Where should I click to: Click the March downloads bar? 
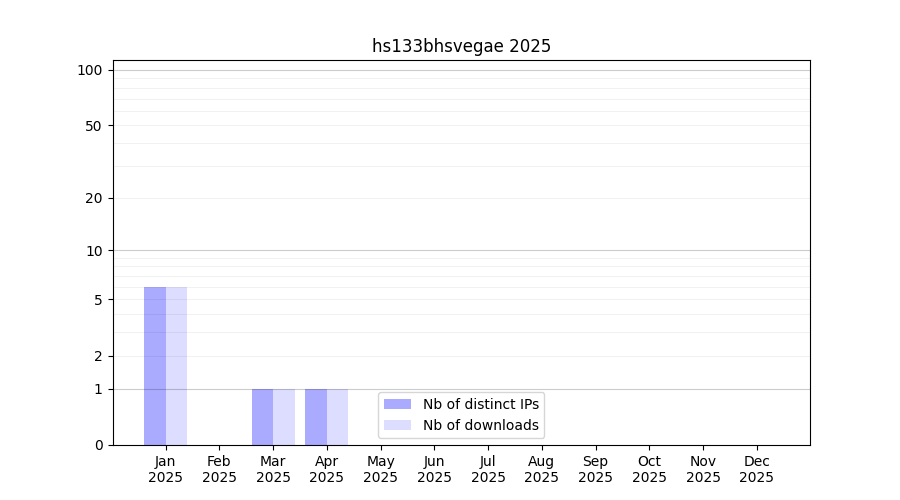tap(284, 417)
